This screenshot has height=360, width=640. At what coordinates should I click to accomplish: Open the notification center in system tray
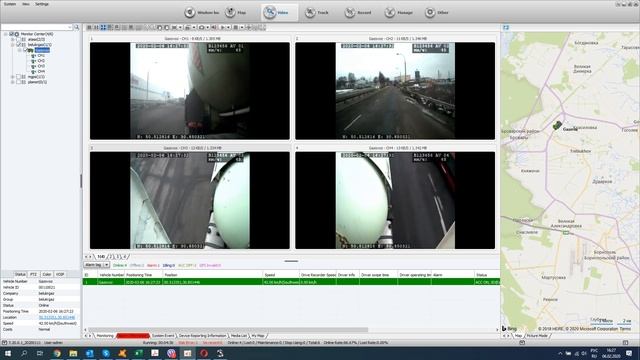[629, 353]
